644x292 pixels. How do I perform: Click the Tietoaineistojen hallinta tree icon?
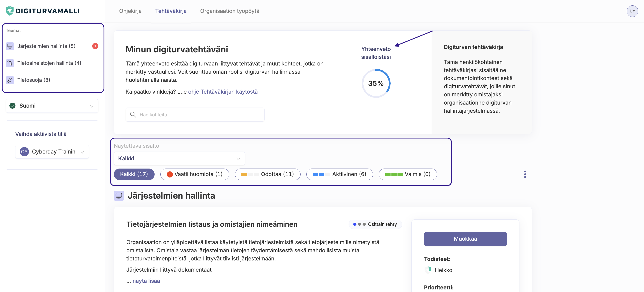(x=10, y=63)
